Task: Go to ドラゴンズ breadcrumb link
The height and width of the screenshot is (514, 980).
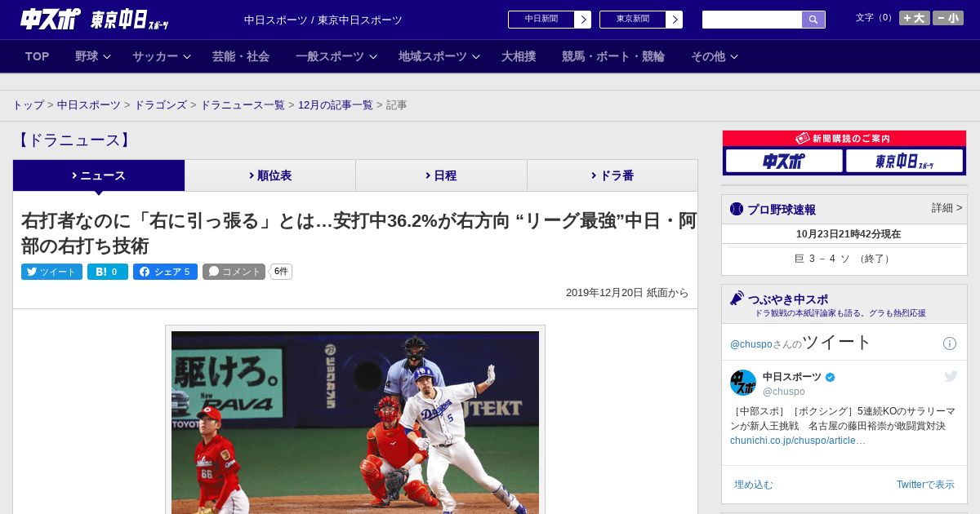Action: click(161, 105)
